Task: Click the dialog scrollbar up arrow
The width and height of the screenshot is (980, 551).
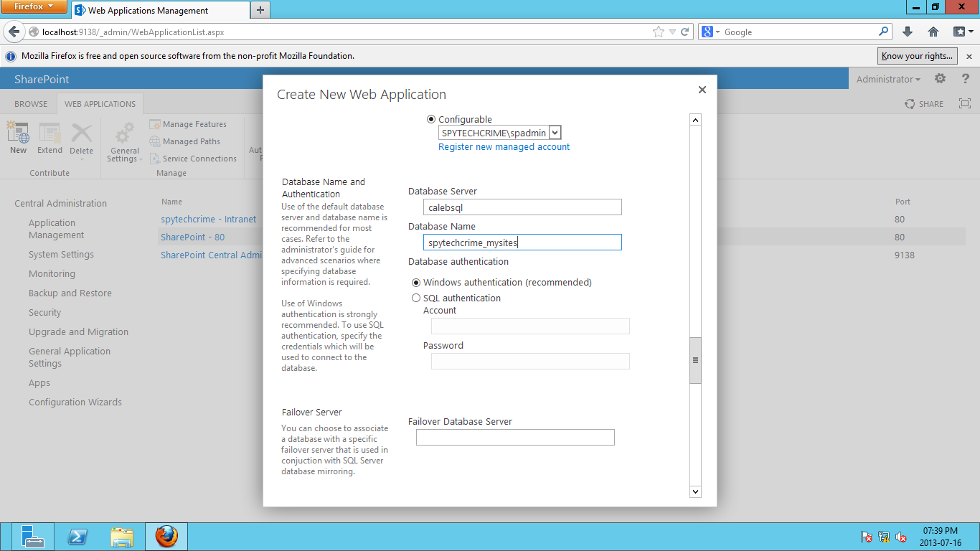Action: click(695, 120)
